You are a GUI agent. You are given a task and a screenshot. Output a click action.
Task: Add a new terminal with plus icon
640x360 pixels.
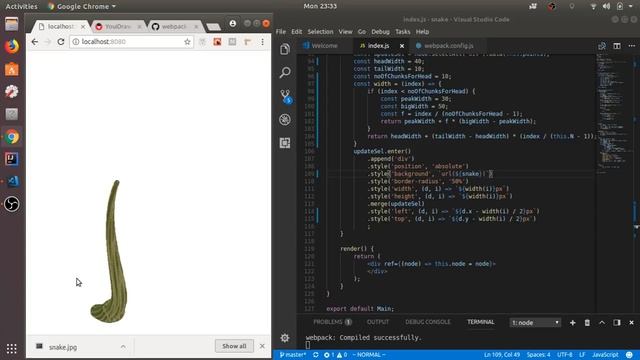click(x=573, y=322)
